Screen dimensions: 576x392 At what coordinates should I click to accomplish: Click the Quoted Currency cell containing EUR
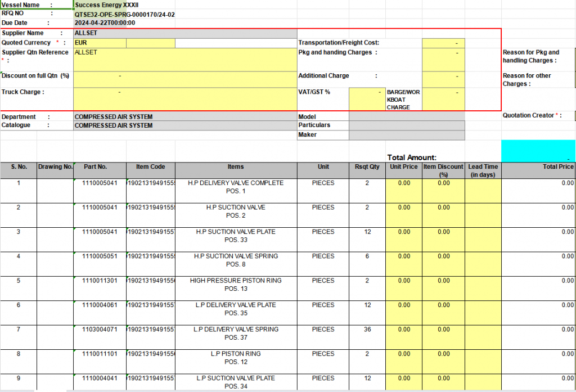point(100,43)
